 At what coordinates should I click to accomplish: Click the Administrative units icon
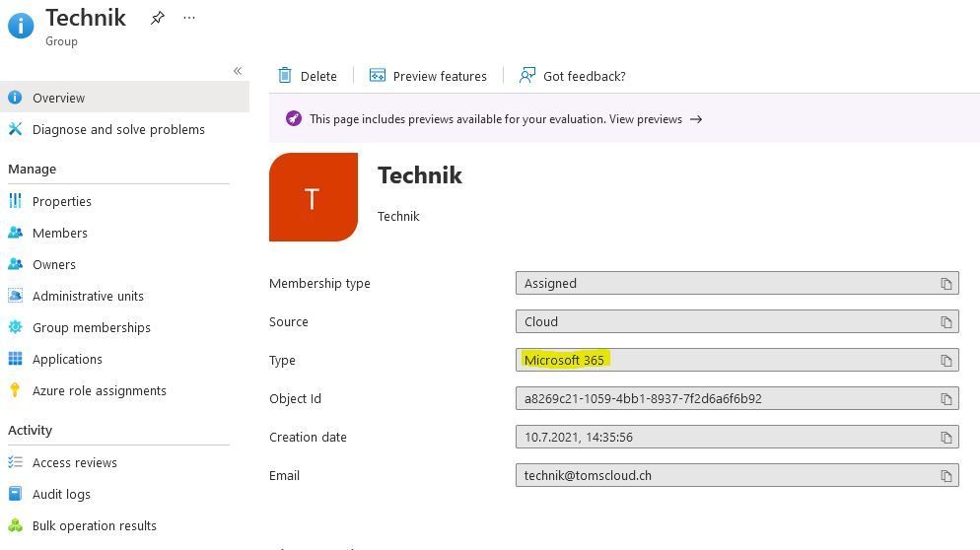tap(15, 295)
